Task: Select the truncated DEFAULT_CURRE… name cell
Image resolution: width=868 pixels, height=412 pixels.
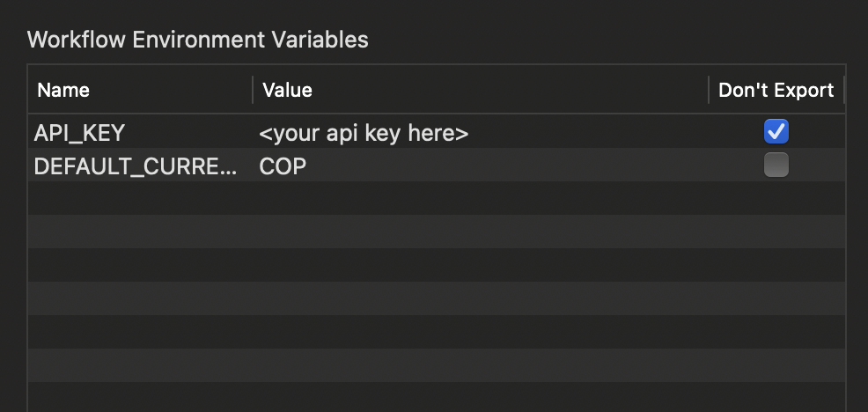Action: 141,165
